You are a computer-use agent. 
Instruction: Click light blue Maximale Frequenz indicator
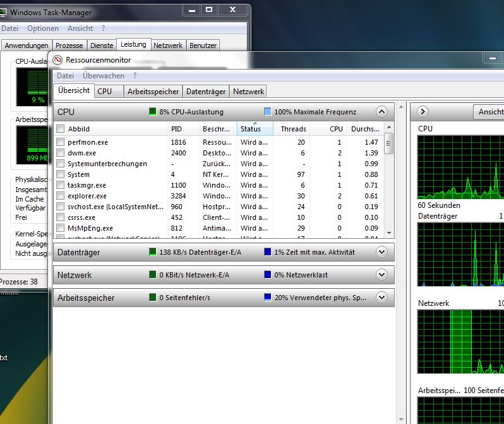click(267, 112)
